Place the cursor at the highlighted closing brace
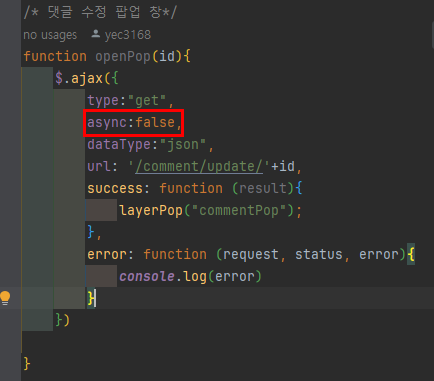The width and height of the screenshot is (434, 381). [91, 298]
